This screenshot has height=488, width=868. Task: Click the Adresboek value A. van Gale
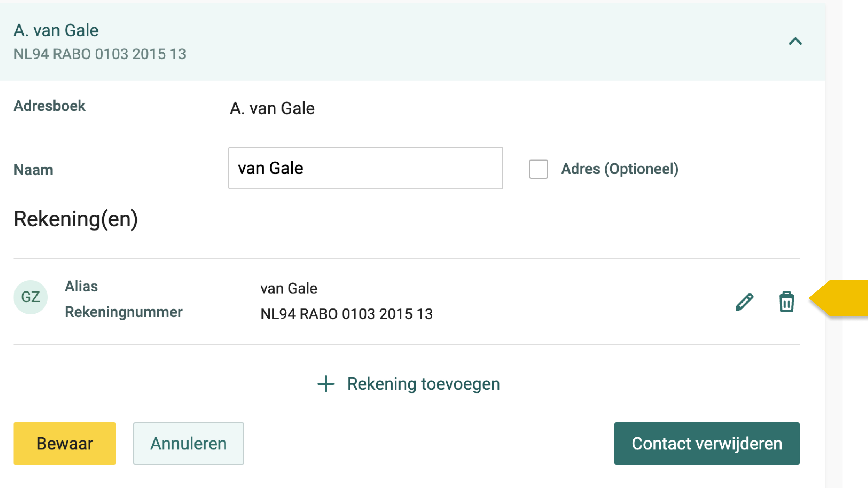tap(272, 108)
